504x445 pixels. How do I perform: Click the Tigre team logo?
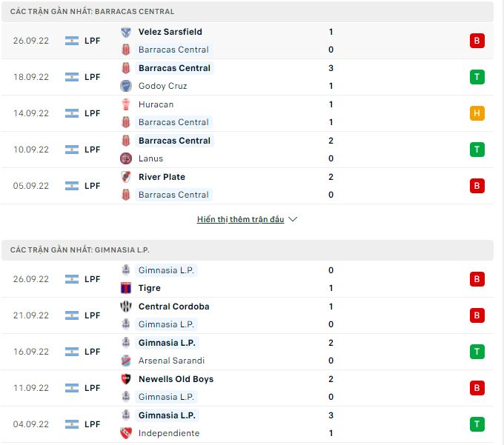pyautogui.click(x=125, y=288)
